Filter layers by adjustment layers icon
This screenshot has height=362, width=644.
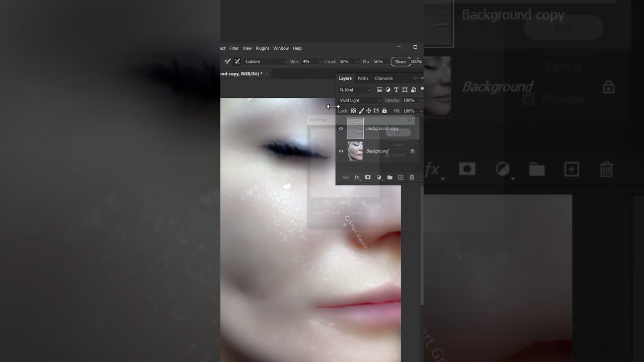388,90
